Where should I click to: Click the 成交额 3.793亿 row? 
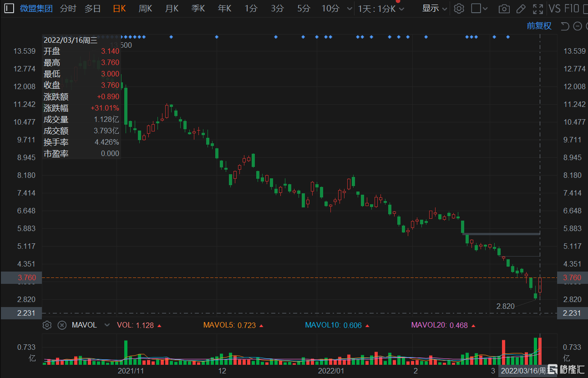tap(81, 131)
